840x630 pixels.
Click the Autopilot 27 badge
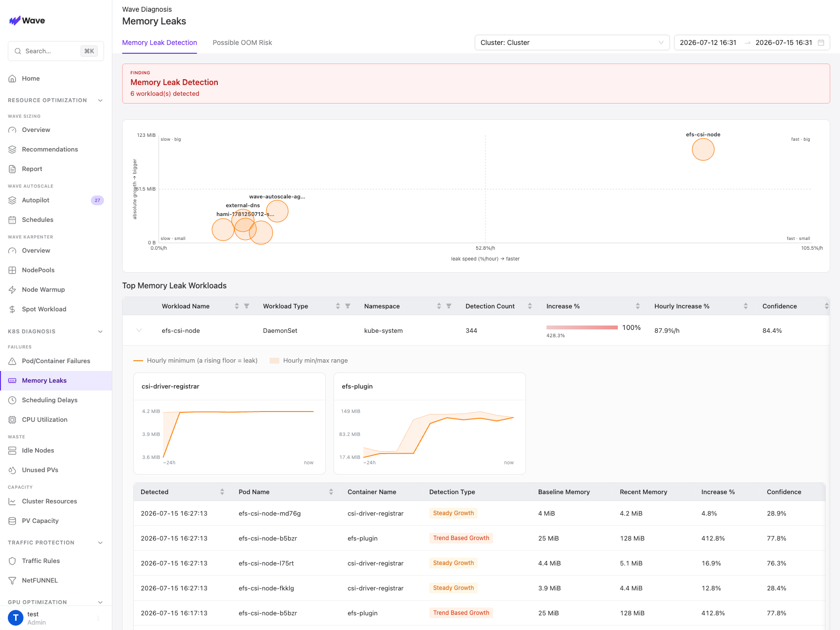coord(97,200)
